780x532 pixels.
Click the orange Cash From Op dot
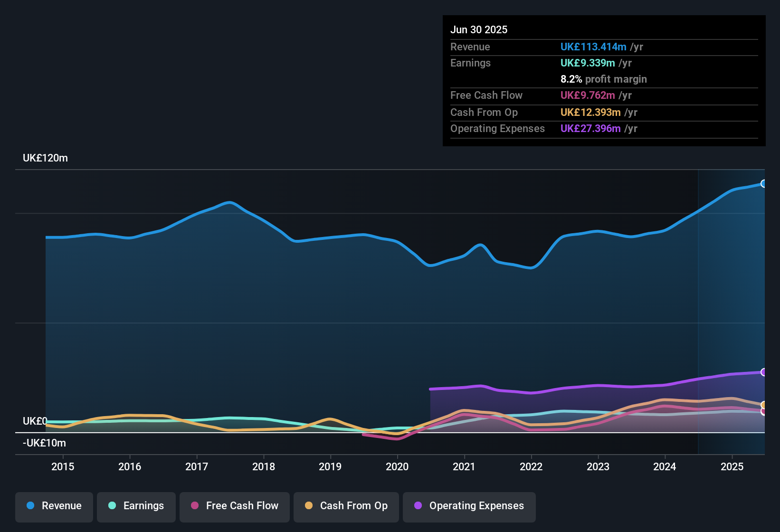[x=309, y=505]
